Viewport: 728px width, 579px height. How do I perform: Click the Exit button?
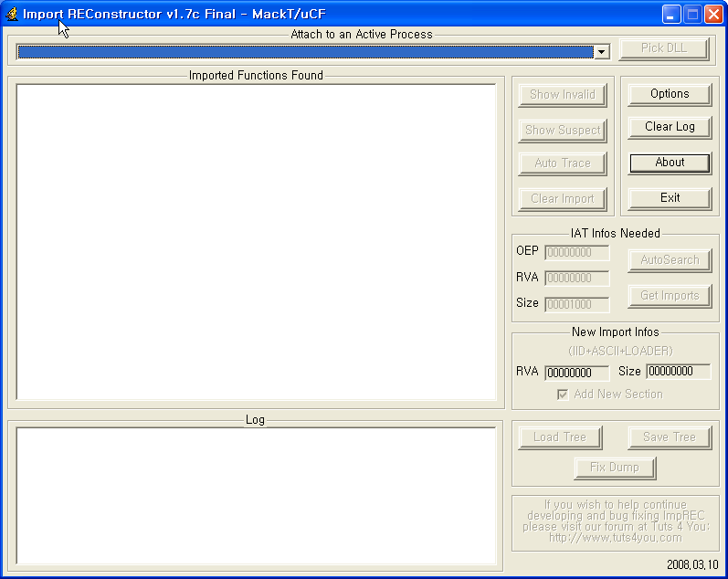670,199
